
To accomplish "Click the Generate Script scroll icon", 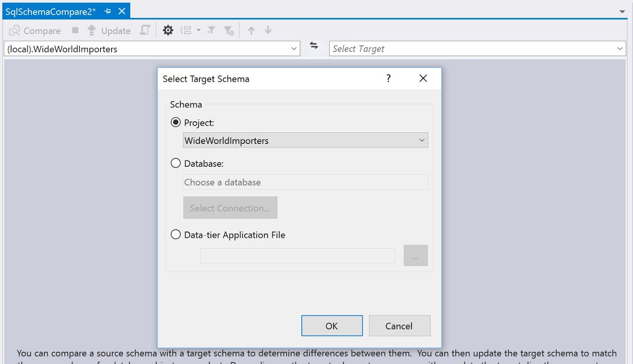I will [x=145, y=30].
